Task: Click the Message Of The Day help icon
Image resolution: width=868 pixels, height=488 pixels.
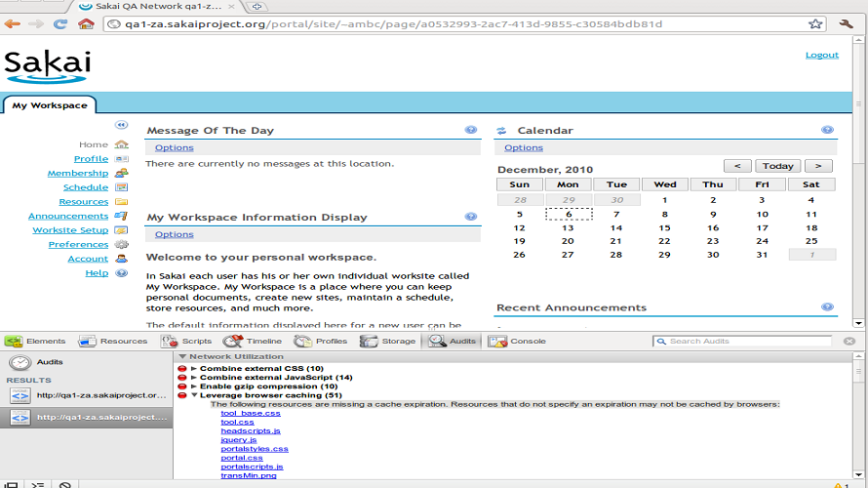Action: point(470,130)
